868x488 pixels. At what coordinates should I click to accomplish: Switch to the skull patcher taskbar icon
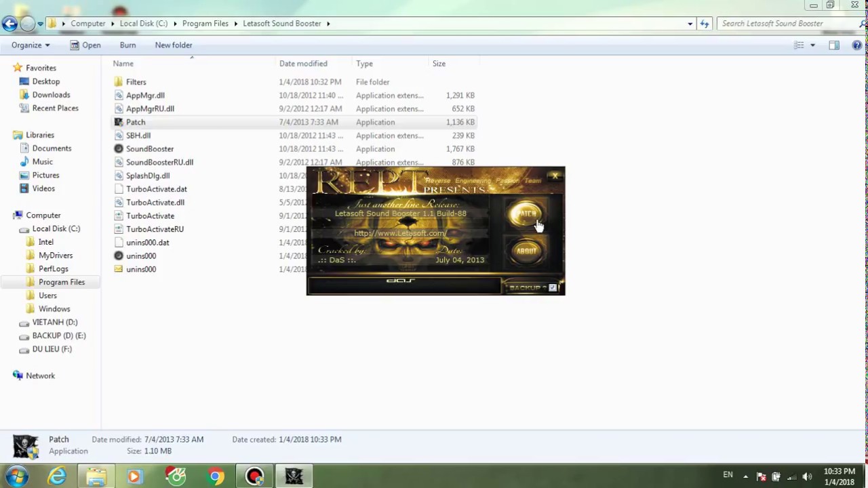(294, 476)
